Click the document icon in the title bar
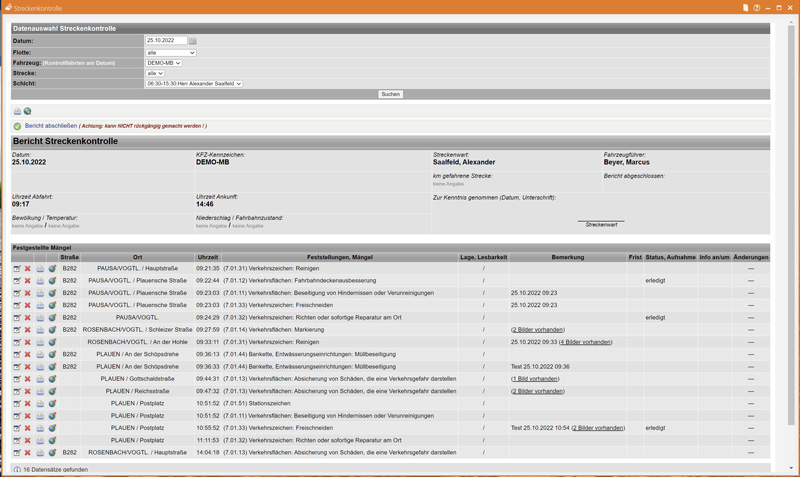 pos(745,8)
